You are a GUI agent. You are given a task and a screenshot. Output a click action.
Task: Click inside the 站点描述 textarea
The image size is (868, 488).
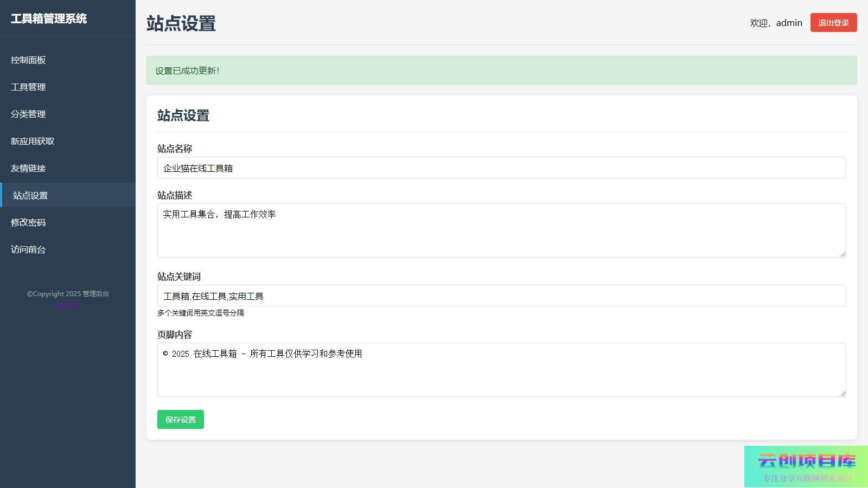(501, 230)
